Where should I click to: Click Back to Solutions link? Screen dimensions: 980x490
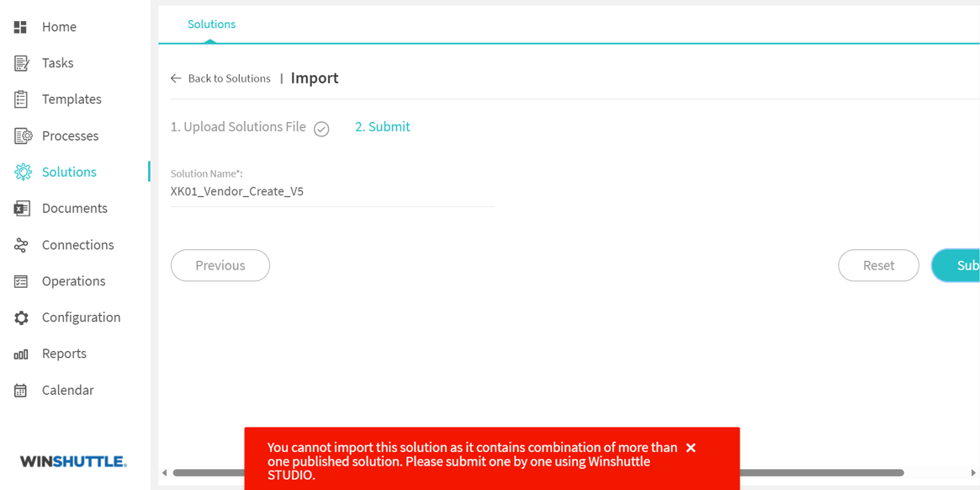coord(230,78)
